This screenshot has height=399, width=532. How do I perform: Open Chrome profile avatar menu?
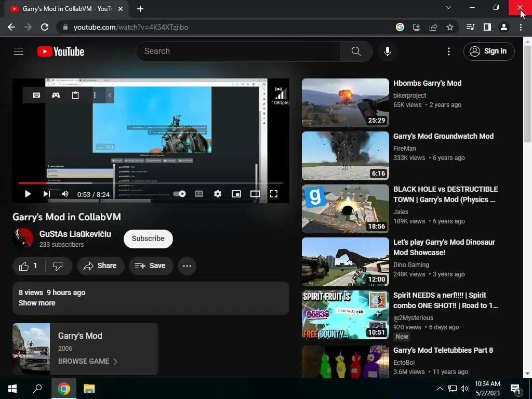(x=504, y=27)
